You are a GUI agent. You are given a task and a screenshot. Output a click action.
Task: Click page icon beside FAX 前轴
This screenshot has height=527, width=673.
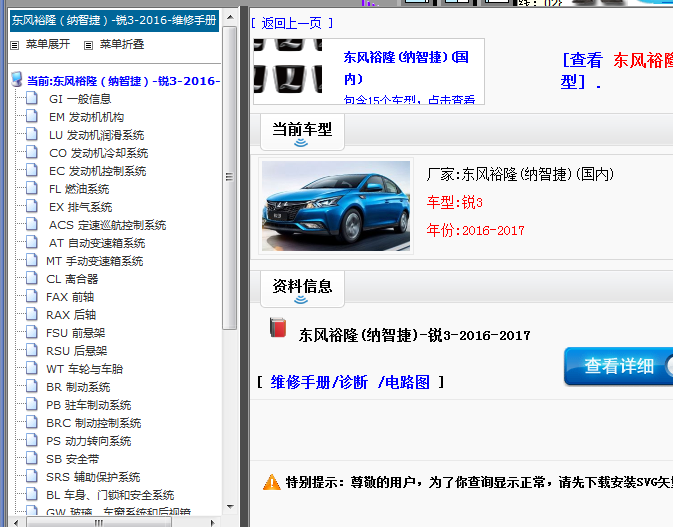(31, 296)
